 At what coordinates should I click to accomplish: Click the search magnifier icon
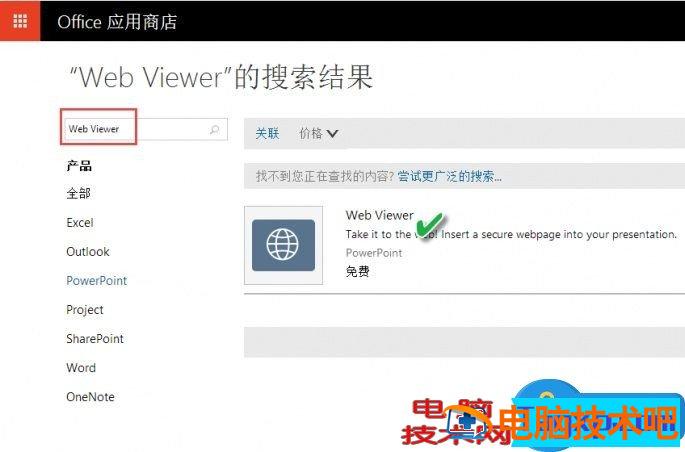214,129
